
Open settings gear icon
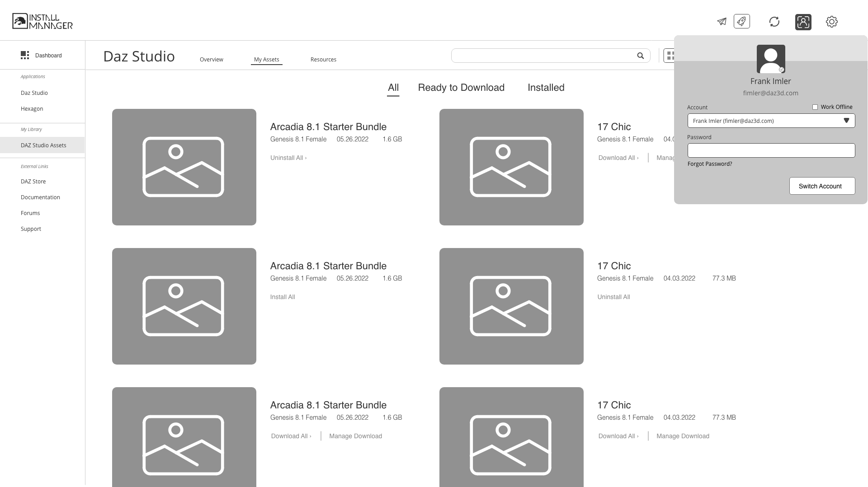pos(832,22)
